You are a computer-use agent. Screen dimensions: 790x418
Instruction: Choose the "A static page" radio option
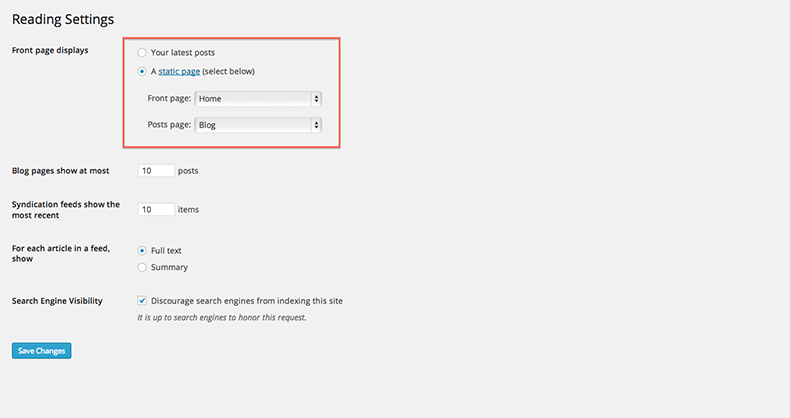(x=142, y=72)
